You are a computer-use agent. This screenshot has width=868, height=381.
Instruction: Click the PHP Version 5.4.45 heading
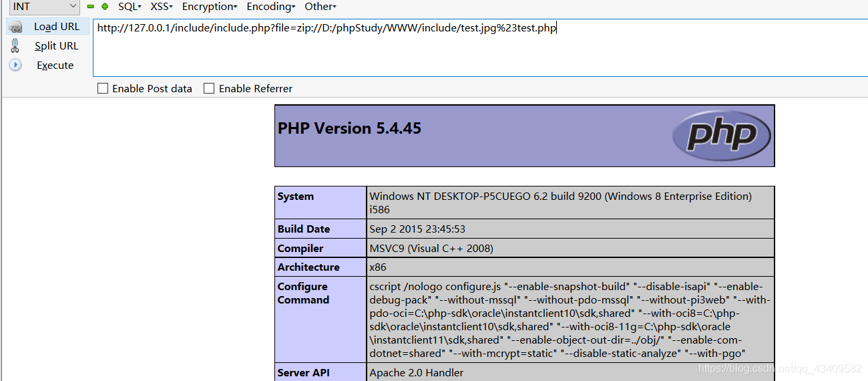[x=349, y=128]
